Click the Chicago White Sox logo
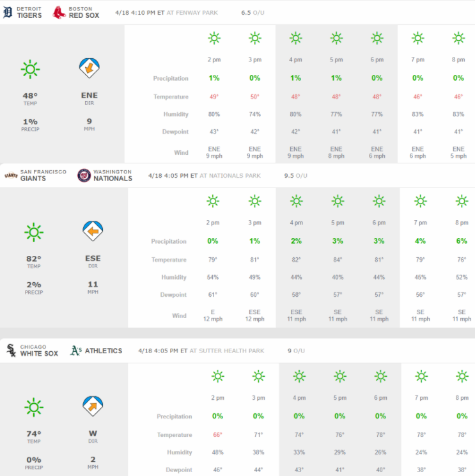Screen dimensions: 475x476 point(10,350)
